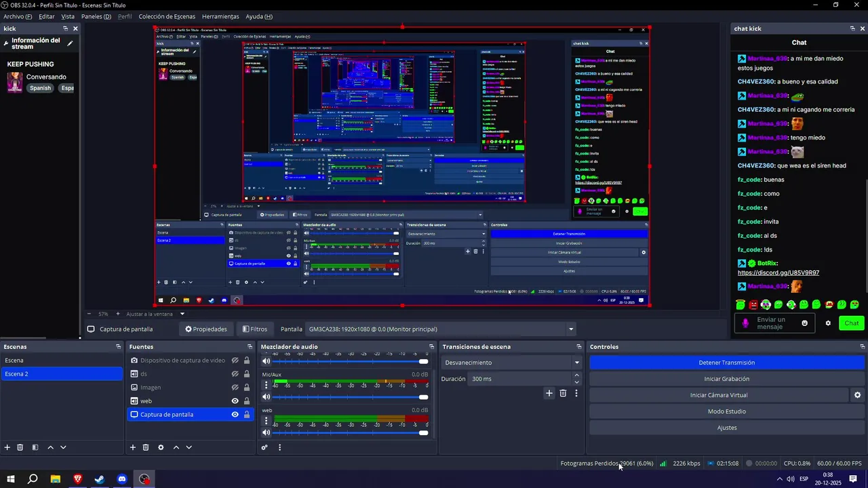Open emoji picker in chat message box
The height and width of the screenshot is (488, 868).
[x=805, y=323]
